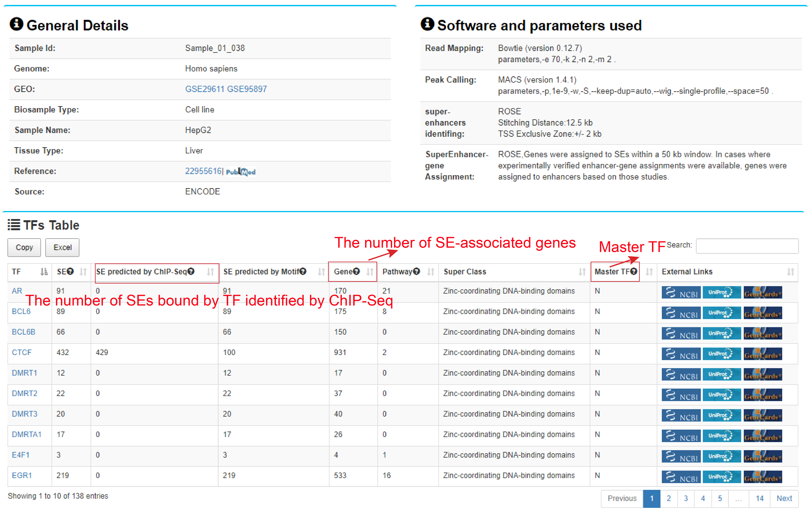812x511 pixels.
Task: Open NCBI link for AR row
Action: (x=681, y=292)
